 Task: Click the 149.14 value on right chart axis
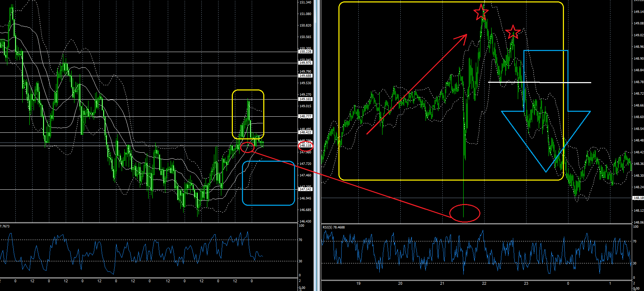pyautogui.click(x=639, y=12)
